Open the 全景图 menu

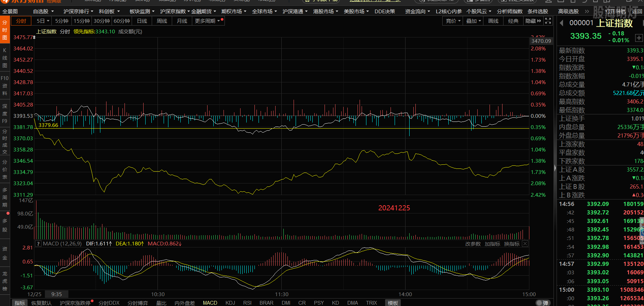click(10, 11)
